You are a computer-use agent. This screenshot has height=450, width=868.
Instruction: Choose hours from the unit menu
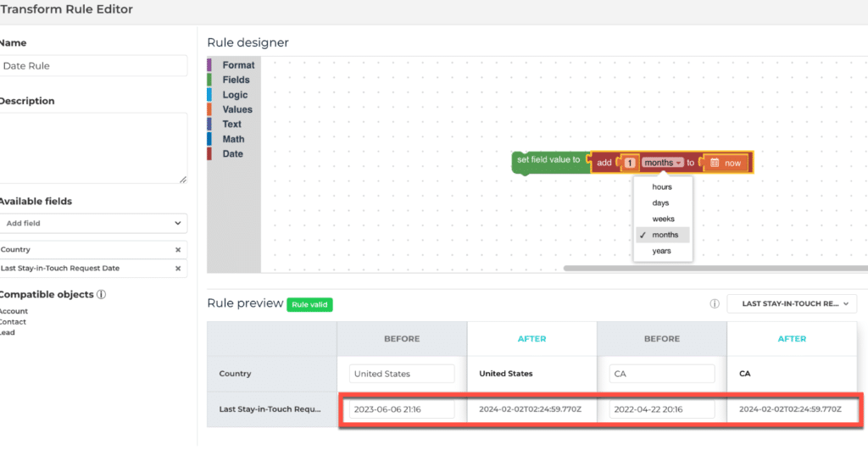pos(662,186)
